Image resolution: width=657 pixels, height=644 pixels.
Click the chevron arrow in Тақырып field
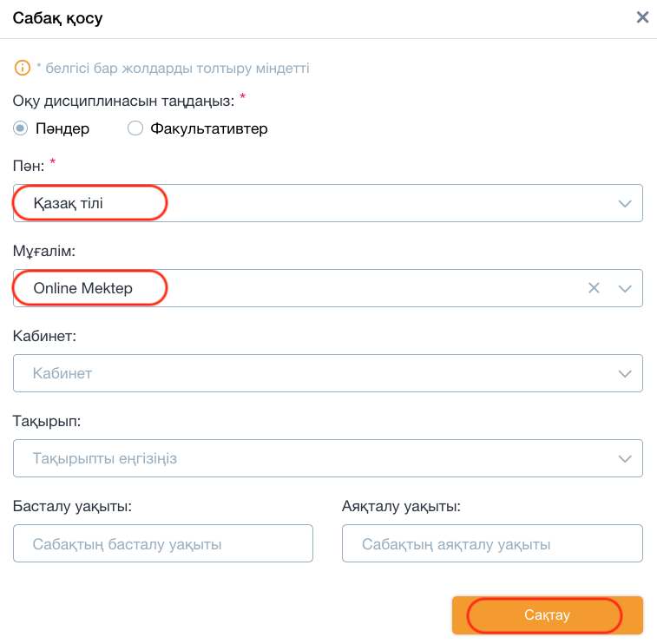[625, 459]
